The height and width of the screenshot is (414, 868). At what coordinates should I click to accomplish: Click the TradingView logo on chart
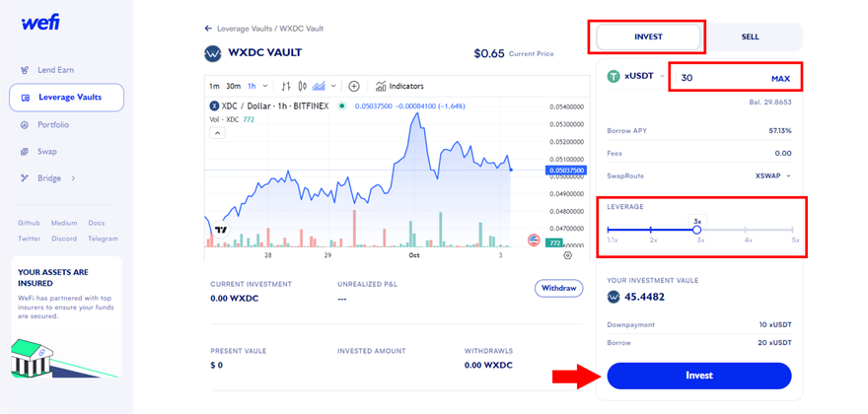click(221, 231)
